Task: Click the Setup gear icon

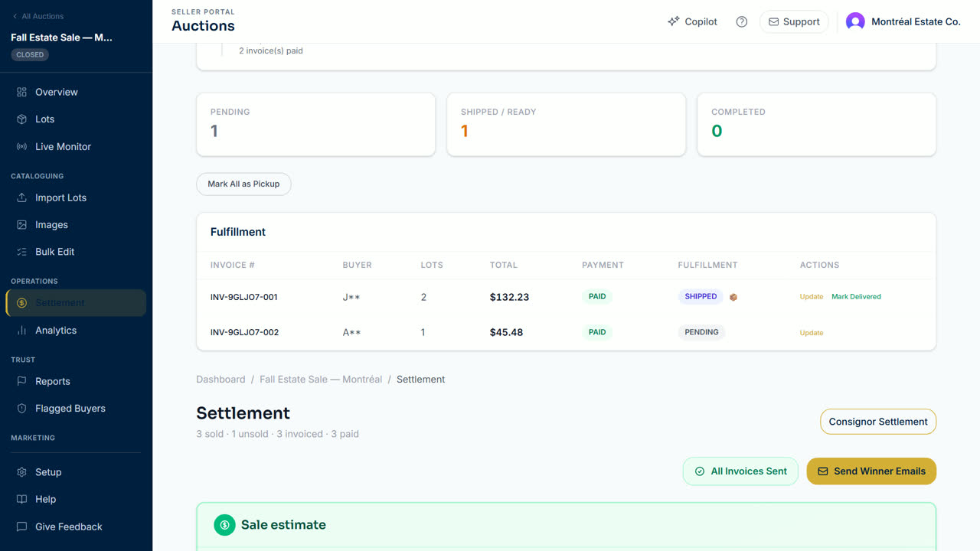Action: [21, 472]
